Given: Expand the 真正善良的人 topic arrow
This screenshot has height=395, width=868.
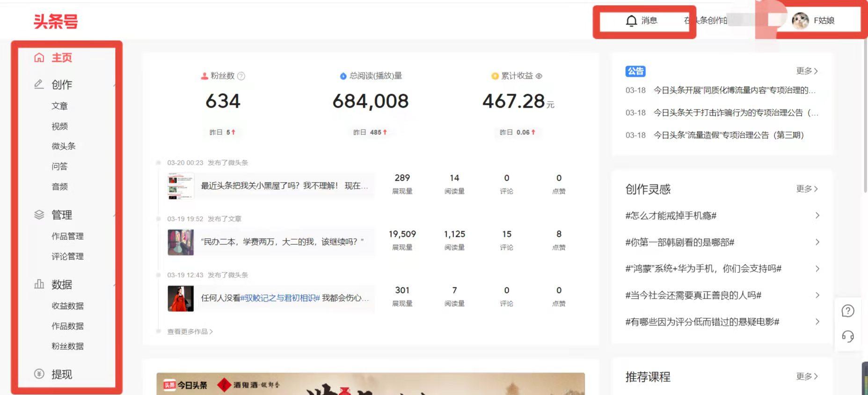Looking at the screenshot, I should click(x=817, y=295).
